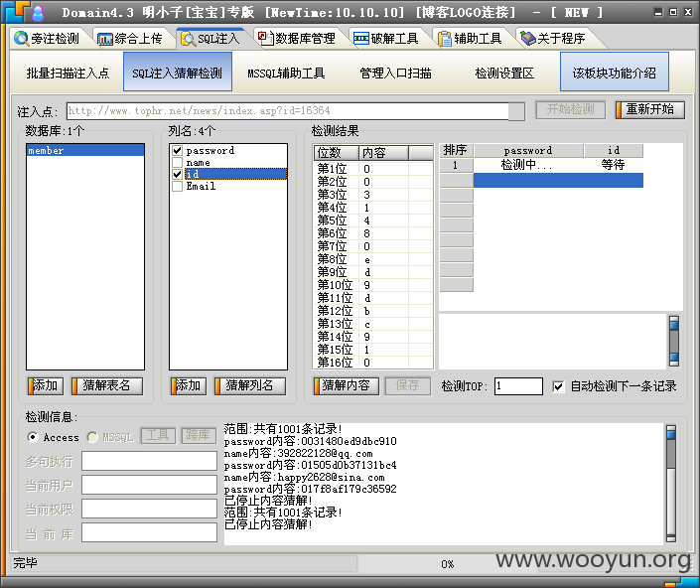The height and width of the screenshot is (588, 700).
Task: Uncheck the id column checkbox
Action: click(x=177, y=174)
